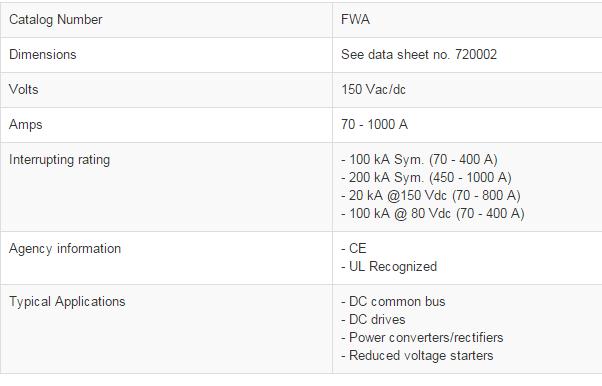Select the 200 kA Sym. (450 - 1000 A) line
The image size is (602, 386).
tap(426, 177)
